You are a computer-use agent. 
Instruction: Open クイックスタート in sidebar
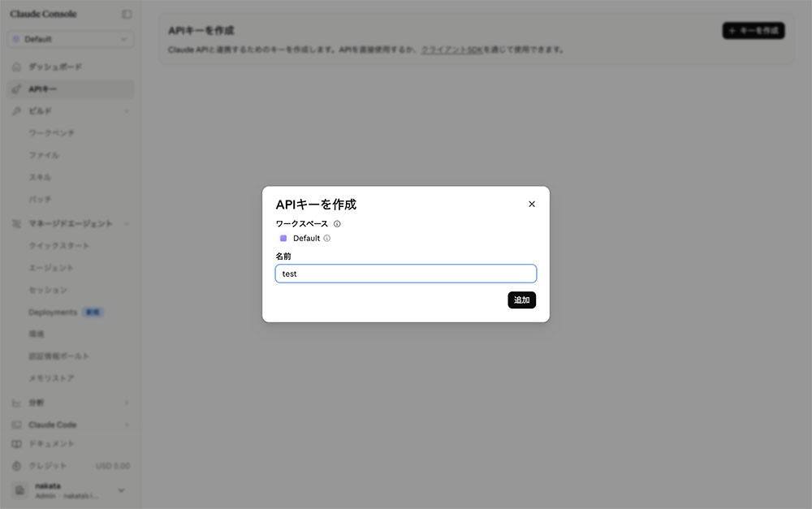tap(59, 245)
